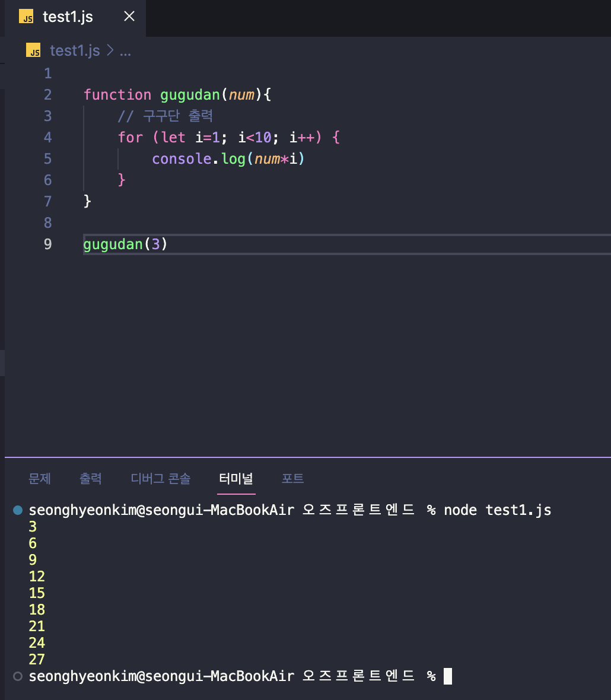Click line number 1 in gutter

(48, 73)
